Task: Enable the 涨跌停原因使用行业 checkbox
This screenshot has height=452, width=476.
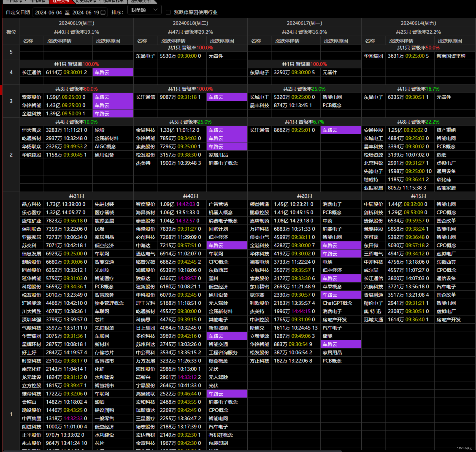Action: [x=168, y=12]
